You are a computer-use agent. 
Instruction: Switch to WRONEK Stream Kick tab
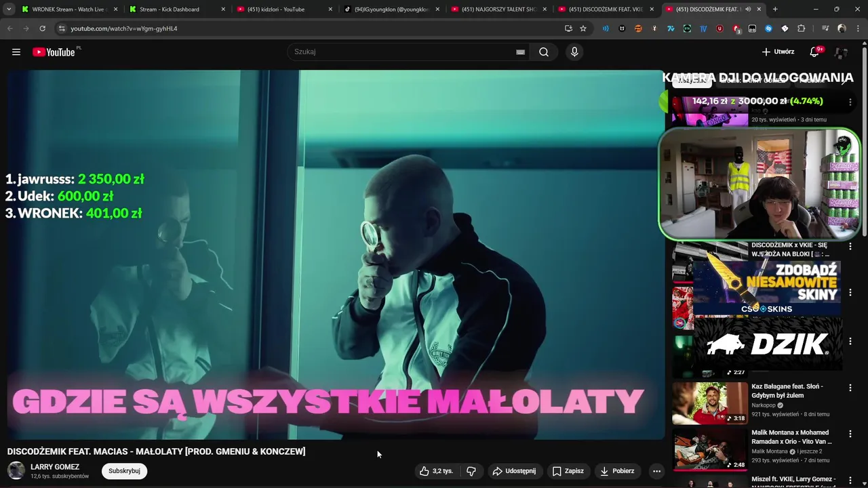point(68,9)
